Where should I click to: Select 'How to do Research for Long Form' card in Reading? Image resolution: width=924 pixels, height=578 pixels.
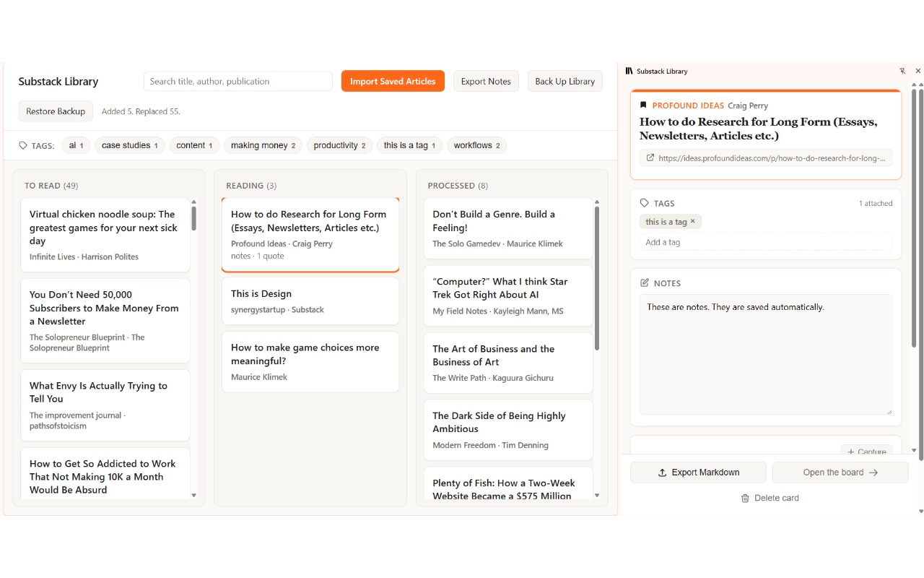click(x=310, y=235)
